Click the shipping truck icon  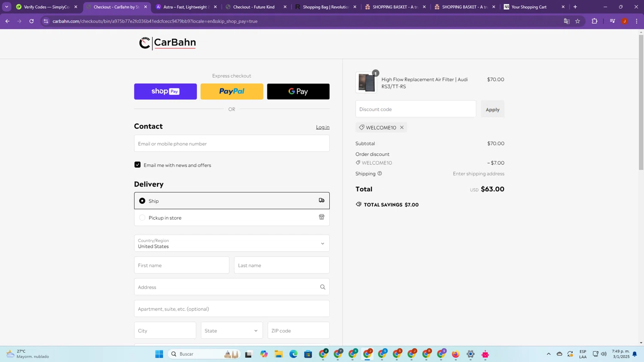tap(322, 200)
